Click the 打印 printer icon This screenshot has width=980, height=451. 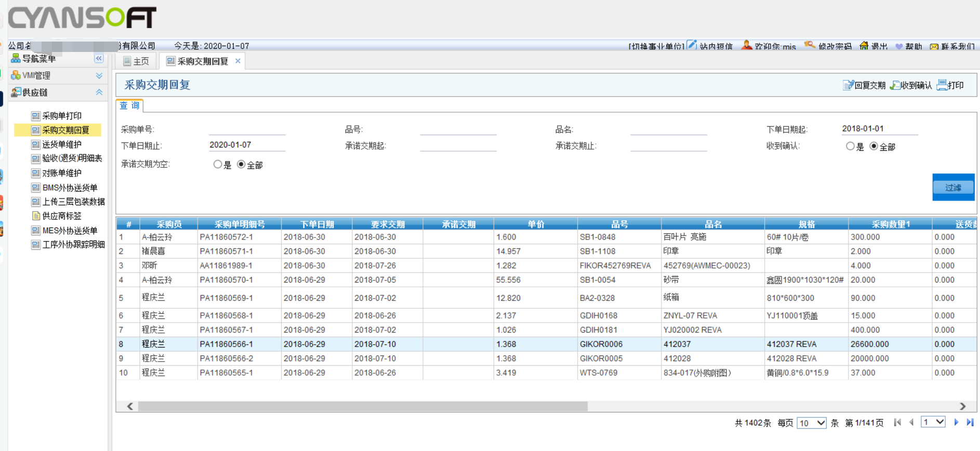(x=942, y=85)
